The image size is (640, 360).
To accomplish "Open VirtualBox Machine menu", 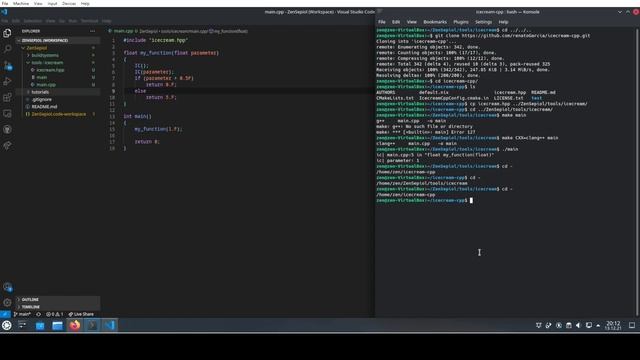I will (x=21, y=3).
